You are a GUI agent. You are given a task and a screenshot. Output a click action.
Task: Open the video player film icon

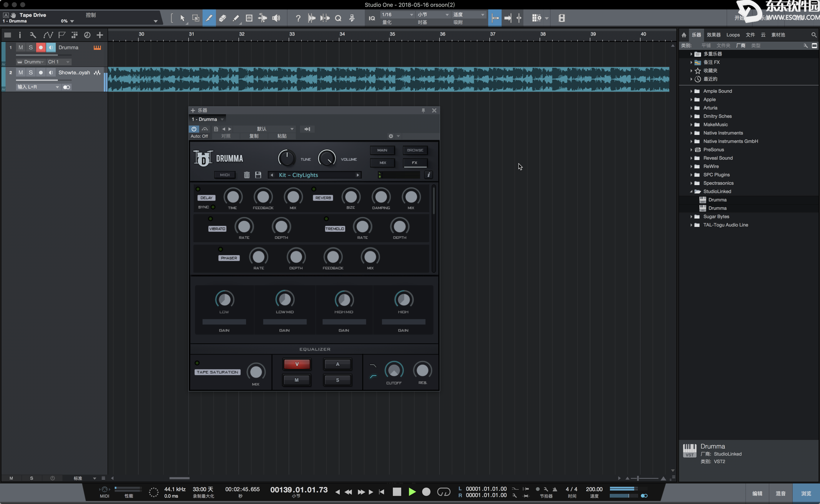click(561, 18)
